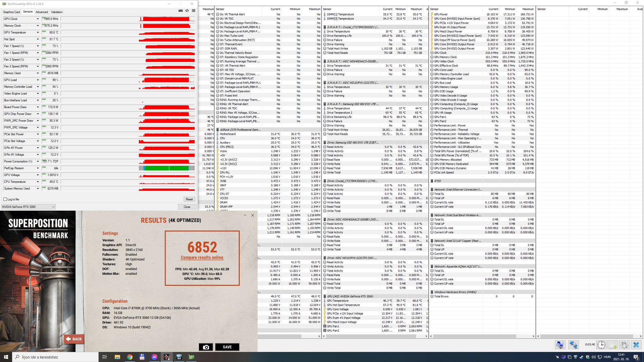Click the GPU-Z Reset button
Screen dimensions: 644x362
click(189, 199)
